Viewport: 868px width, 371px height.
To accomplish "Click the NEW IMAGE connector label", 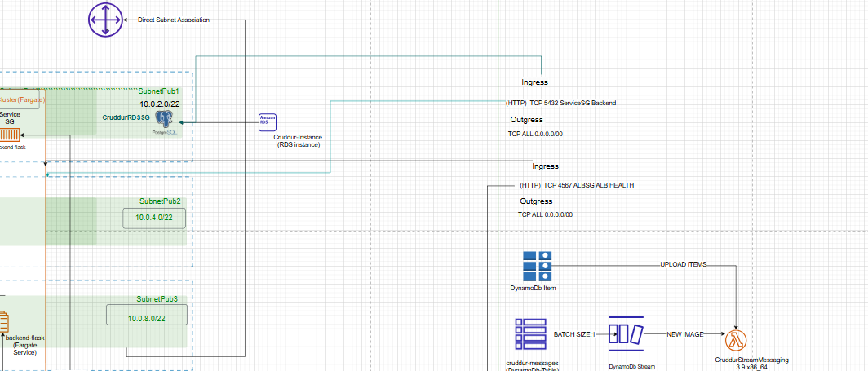I will [x=685, y=334].
